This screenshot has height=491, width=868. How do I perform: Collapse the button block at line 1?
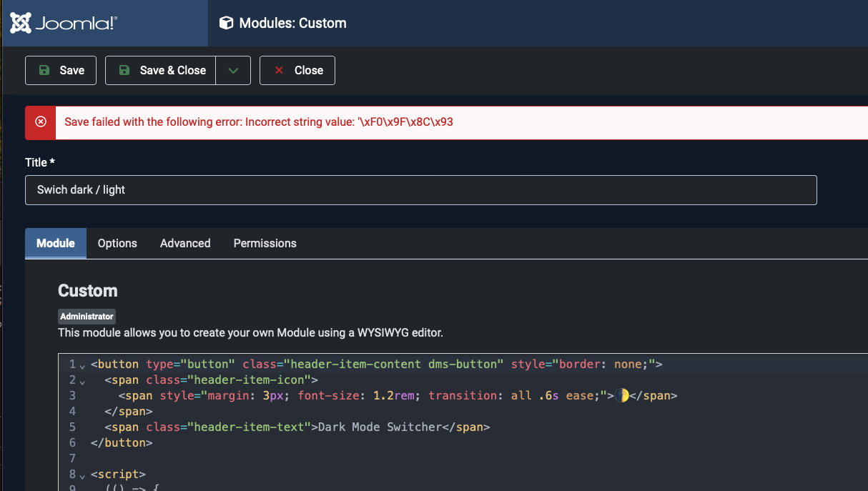[x=82, y=365]
